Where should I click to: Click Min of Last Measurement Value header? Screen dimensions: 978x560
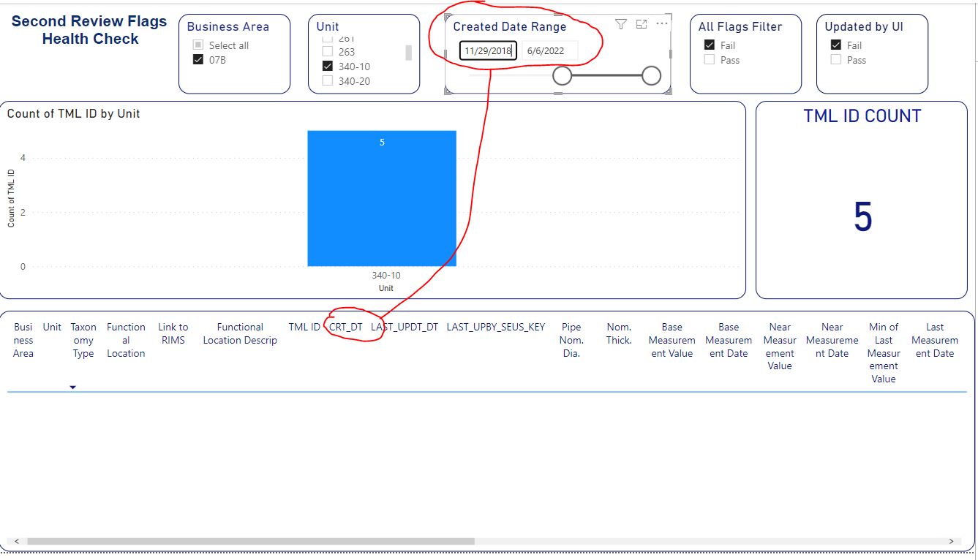(884, 353)
